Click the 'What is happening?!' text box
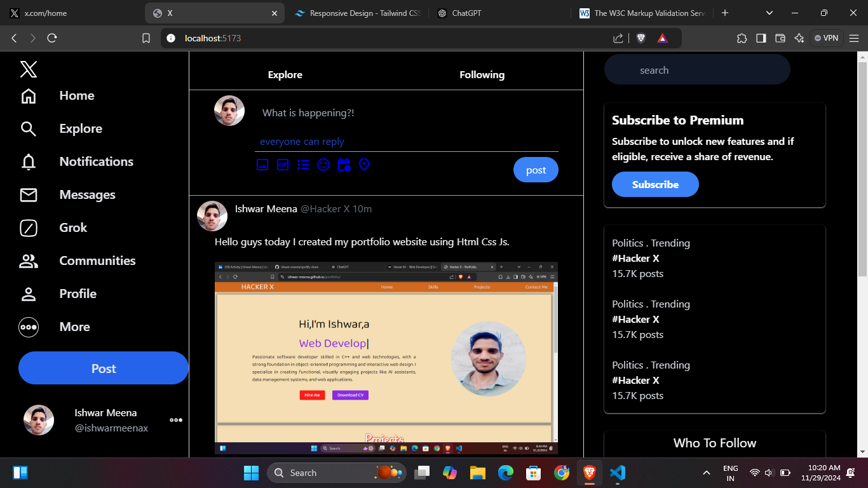This screenshot has width=868, height=488. [407, 113]
